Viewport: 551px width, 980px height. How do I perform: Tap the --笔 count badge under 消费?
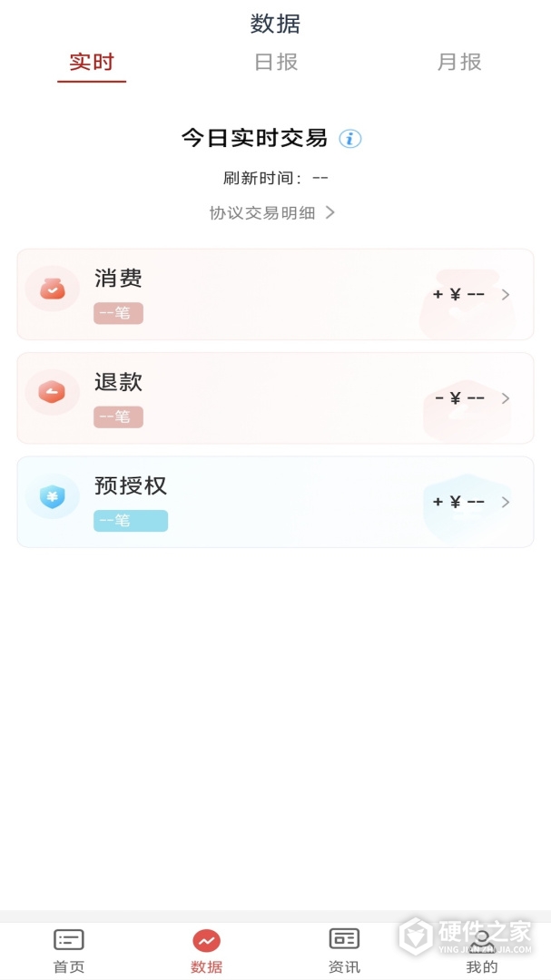pyautogui.click(x=118, y=312)
